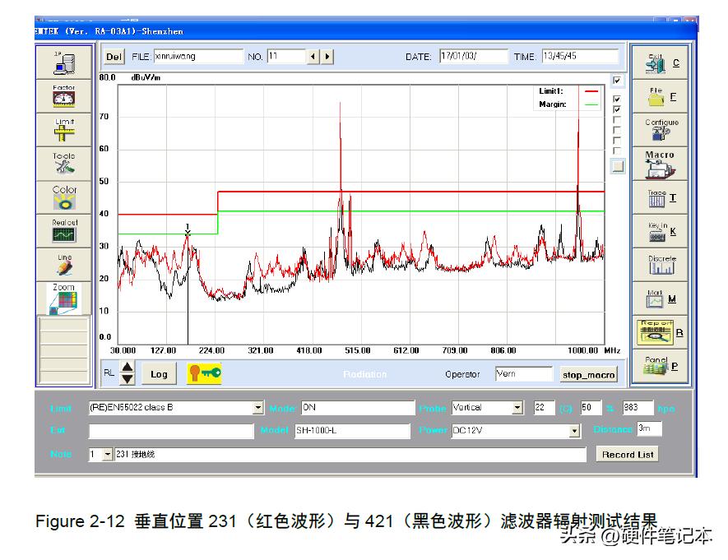Click the stop_macro button
The height and width of the screenshot is (560, 728).
click(588, 375)
